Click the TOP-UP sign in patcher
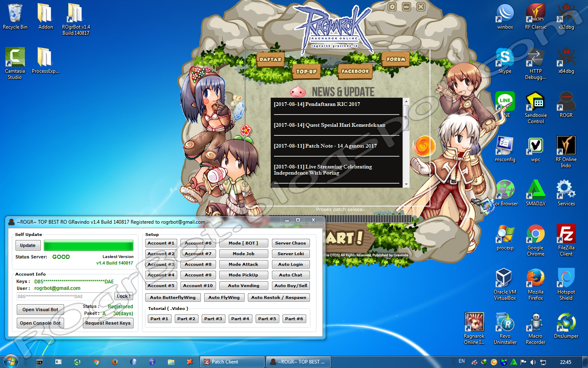The image size is (588, 368). tap(307, 71)
